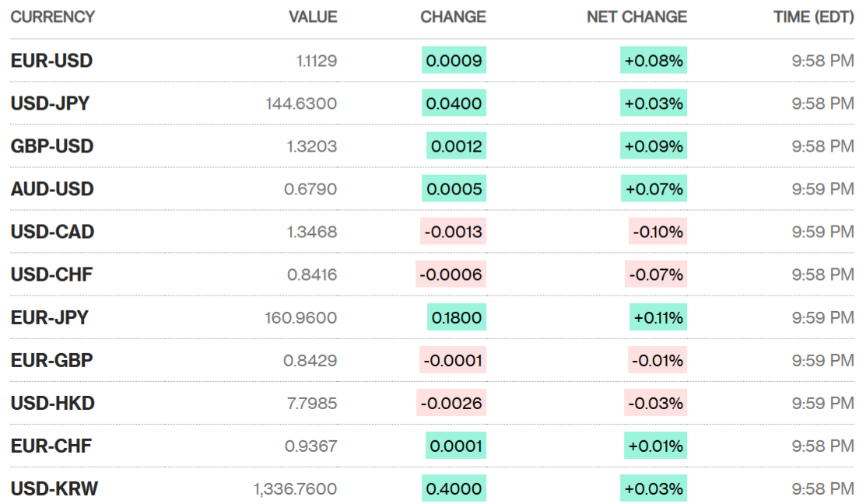This screenshot has height=504, width=866.
Task: Click the CURRENCY column header
Action: click(52, 16)
